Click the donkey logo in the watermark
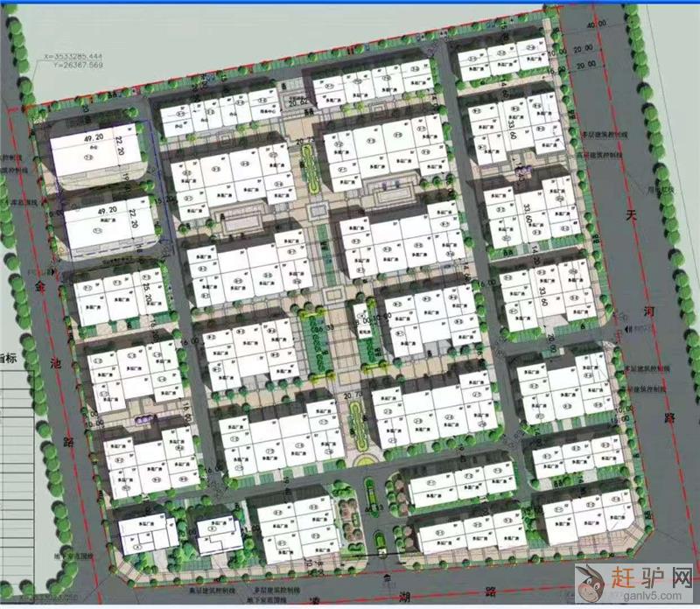The width and height of the screenshot is (700, 609). (x=591, y=581)
